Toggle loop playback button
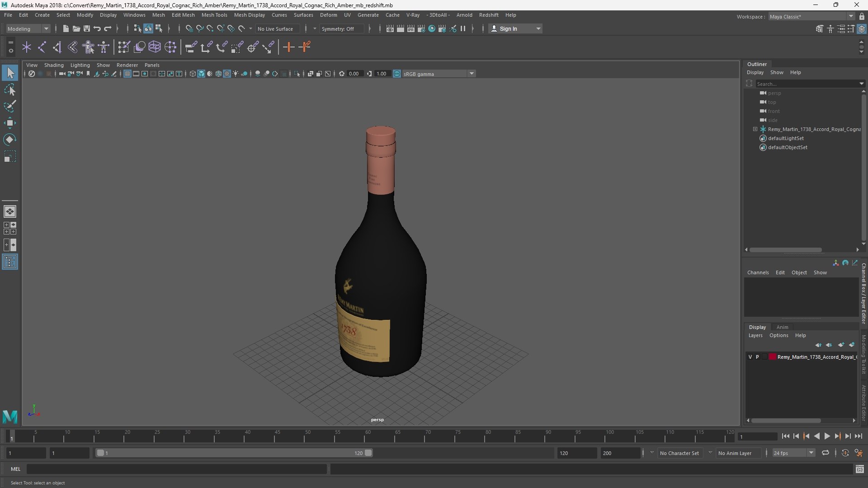 coord(826,453)
